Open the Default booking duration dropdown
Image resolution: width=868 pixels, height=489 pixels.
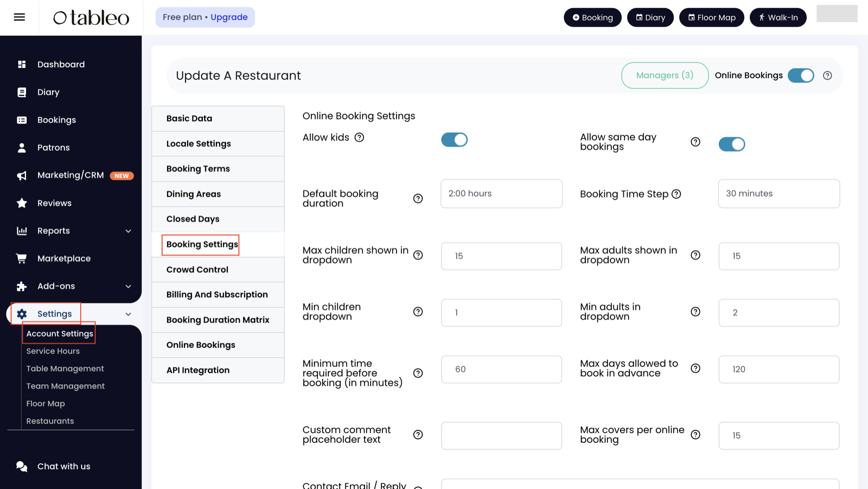501,194
